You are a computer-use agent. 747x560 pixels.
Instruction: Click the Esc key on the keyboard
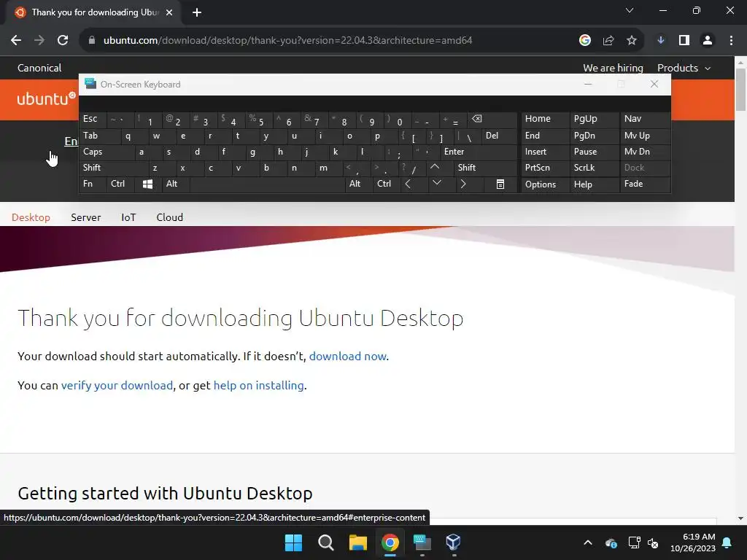(x=93, y=119)
